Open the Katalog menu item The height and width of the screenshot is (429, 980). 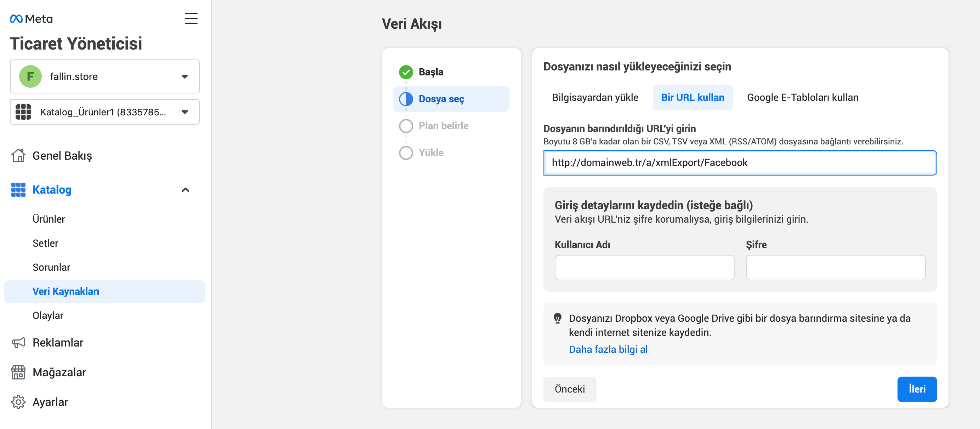pyautogui.click(x=52, y=189)
